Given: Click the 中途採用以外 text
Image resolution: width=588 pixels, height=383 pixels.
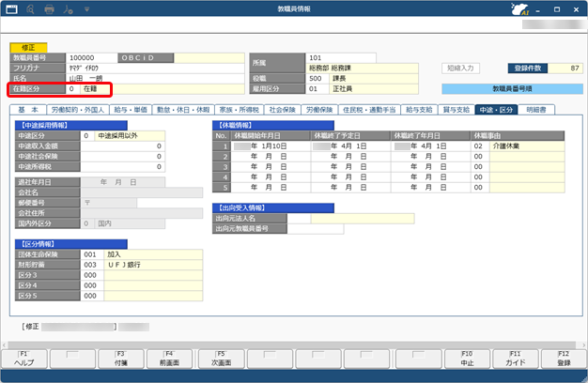Looking at the screenshot, I should [x=117, y=136].
